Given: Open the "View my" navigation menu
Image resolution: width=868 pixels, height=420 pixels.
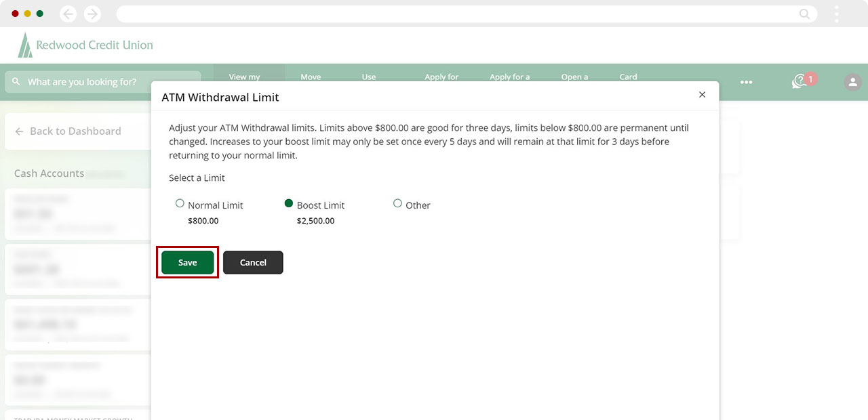Looking at the screenshot, I should 245,77.
